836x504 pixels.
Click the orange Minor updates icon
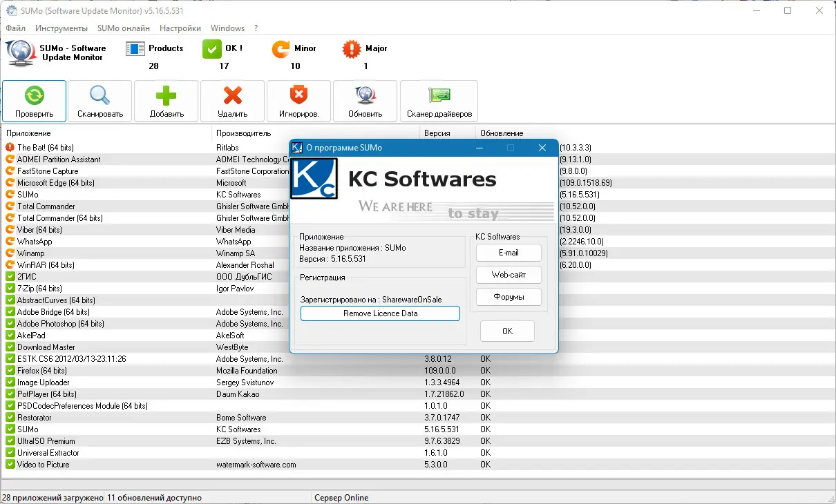pyautogui.click(x=281, y=49)
